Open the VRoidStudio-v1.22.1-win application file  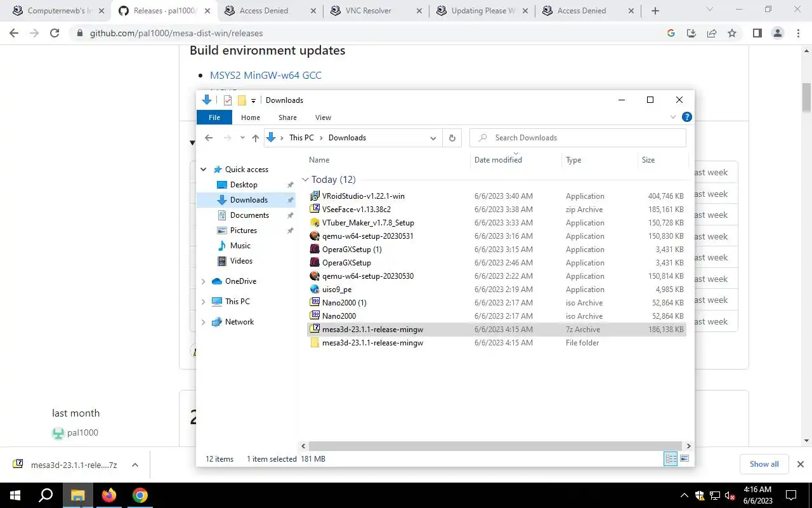coord(363,196)
